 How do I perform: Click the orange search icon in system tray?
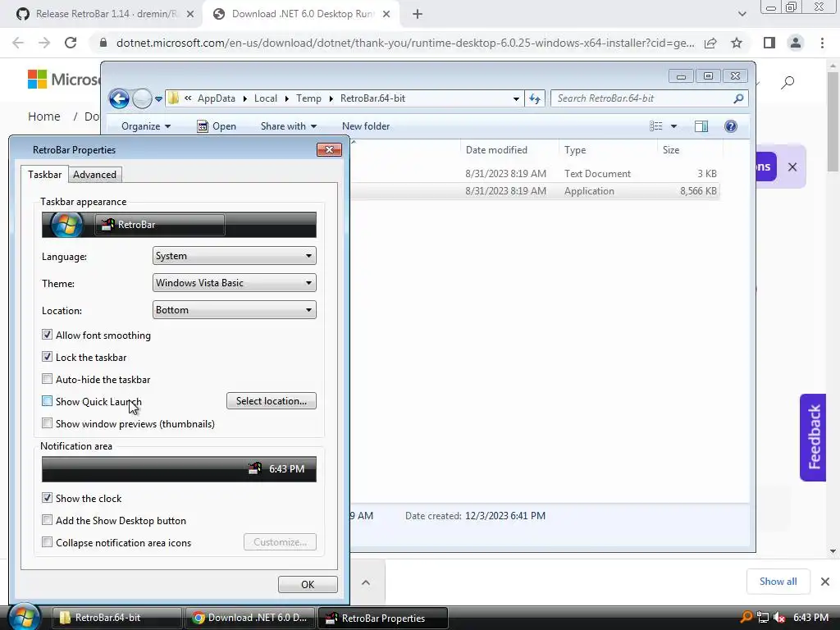tap(746, 617)
